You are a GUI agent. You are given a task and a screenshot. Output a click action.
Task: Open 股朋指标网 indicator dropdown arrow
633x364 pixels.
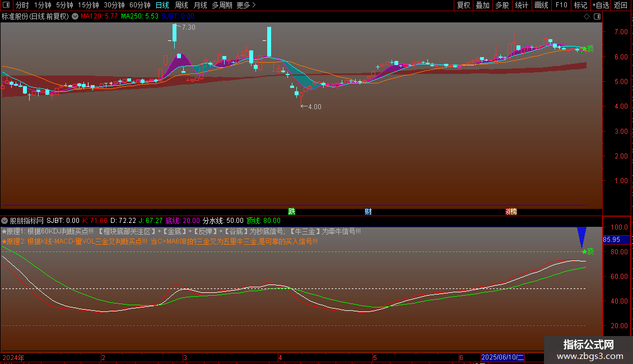click(x=4, y=221)
